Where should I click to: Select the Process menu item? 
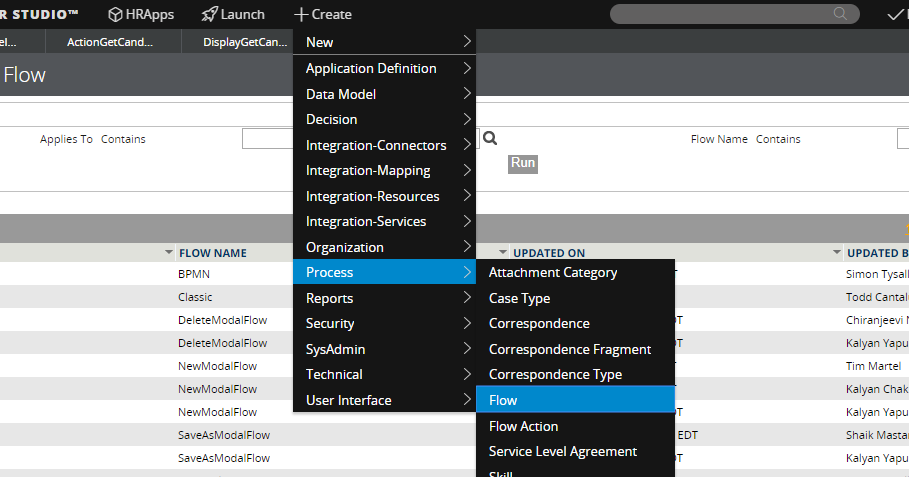384,272
